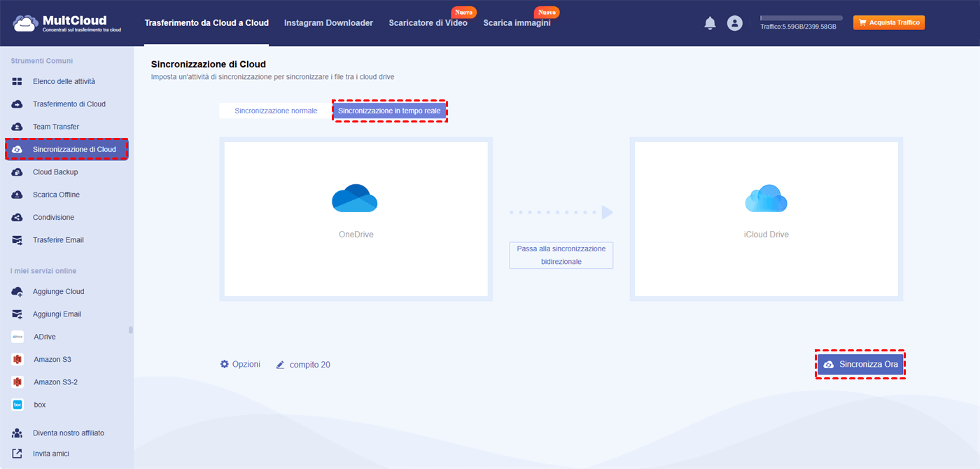Click the Amazon S3-2 service icon

[17, 382]
